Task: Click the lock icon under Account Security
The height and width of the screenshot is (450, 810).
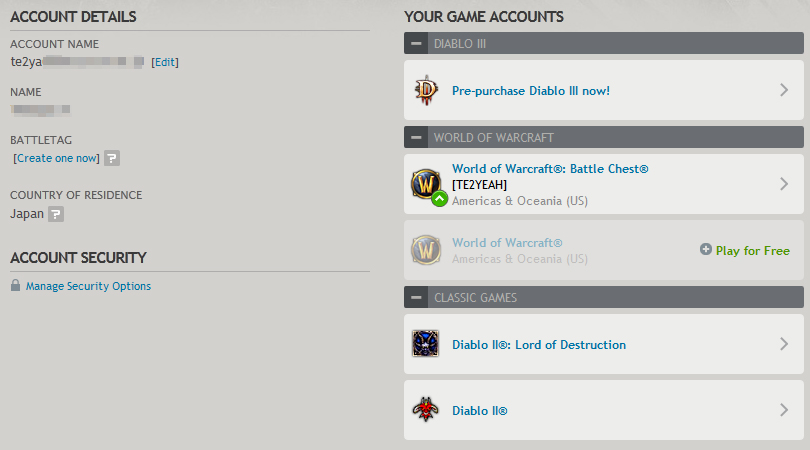Action: pyautogui.click(x=15, y=285)
